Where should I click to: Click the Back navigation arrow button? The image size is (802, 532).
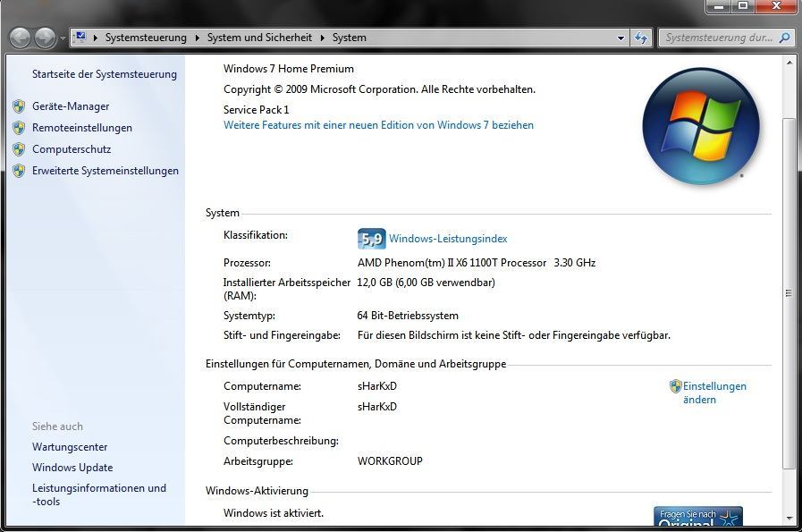pos(20,38)
